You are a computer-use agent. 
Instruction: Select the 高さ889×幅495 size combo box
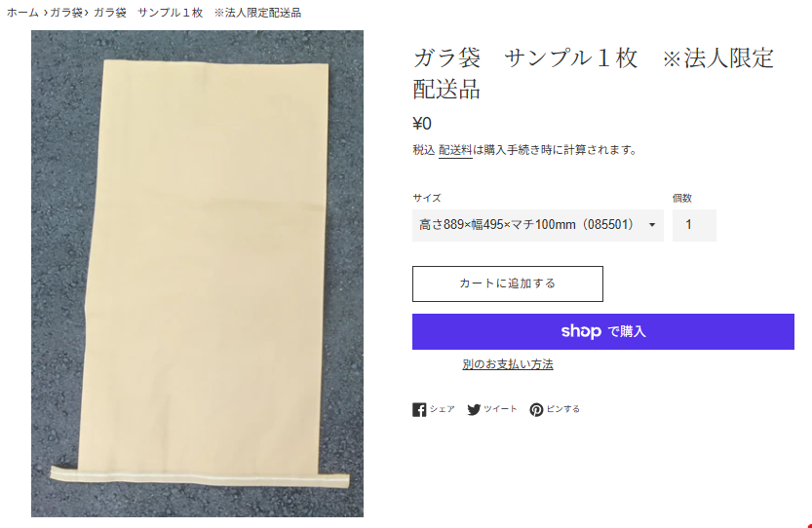[537, 225]
